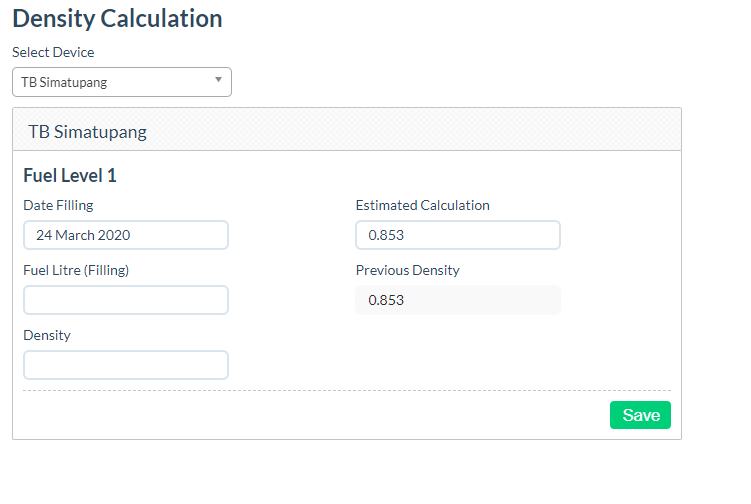Focus the Date Filling input field

(x=126, y=235)
